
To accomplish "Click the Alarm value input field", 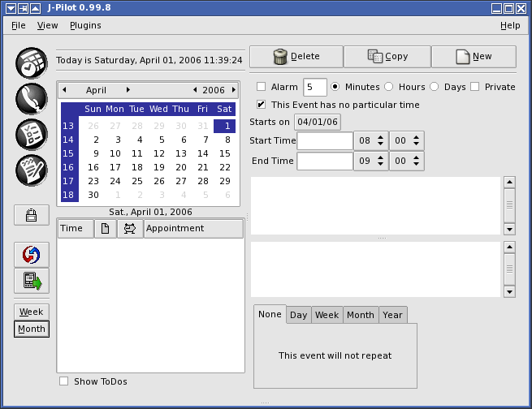I will [315, 87].
